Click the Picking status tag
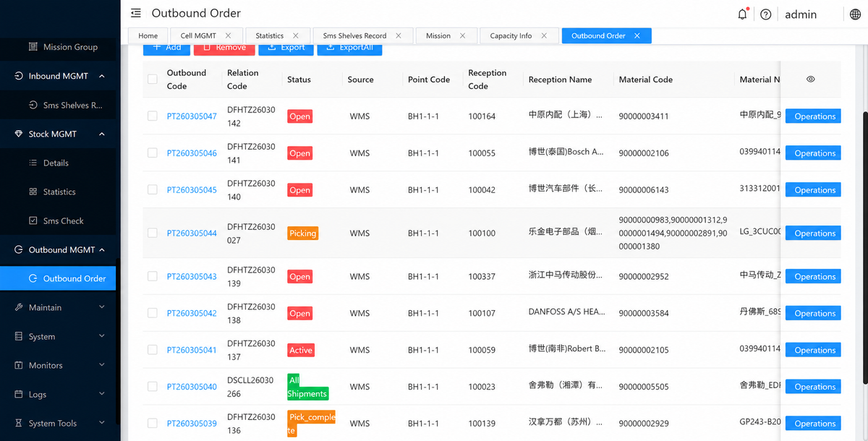This screenshot has width=868, height=441. coord(303,234)
